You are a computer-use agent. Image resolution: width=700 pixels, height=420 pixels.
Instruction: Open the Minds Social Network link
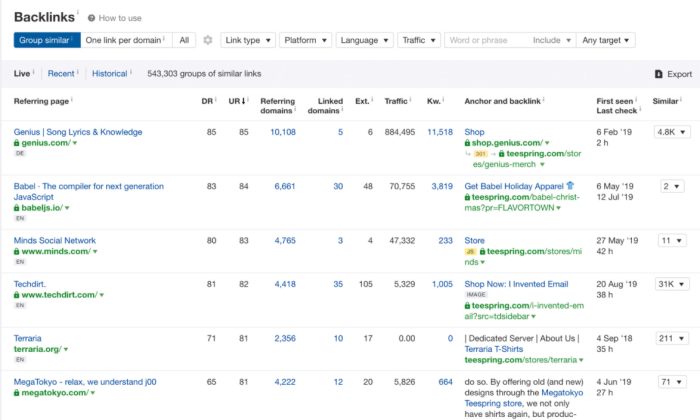tap(55, 241)
